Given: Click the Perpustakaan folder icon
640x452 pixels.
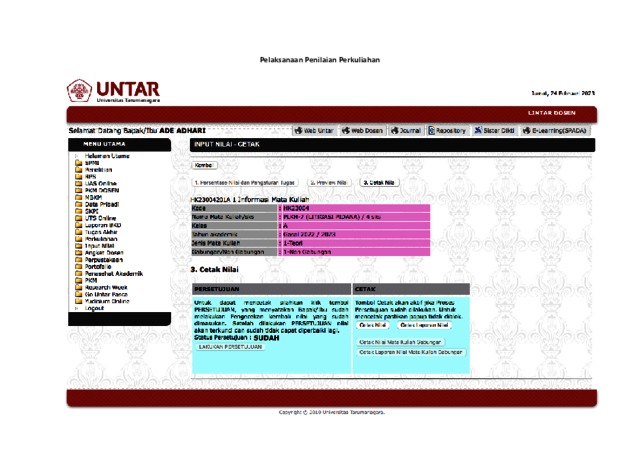Looking at the screenshot, I should click(78, 260).
